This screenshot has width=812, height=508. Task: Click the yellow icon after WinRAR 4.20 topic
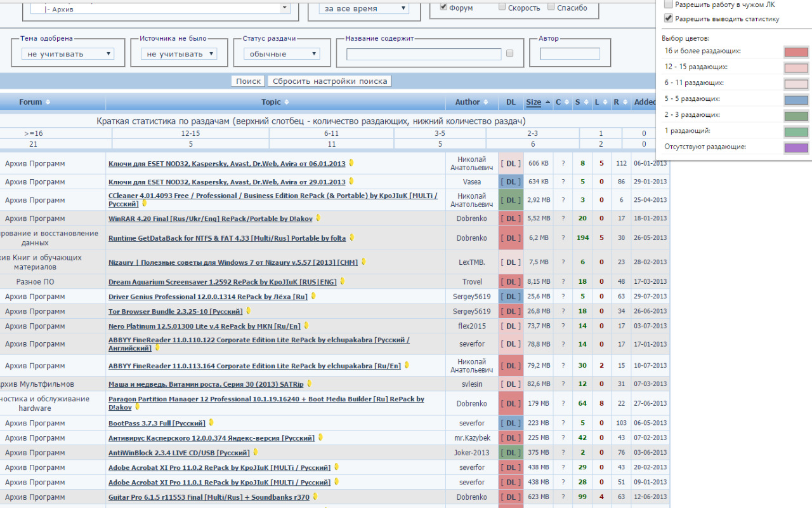[318, 218]
